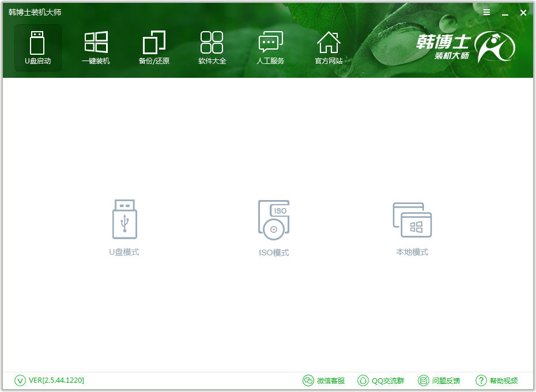Click the 韩博士 装机大师 logo
The width and height of the screenshot is (536, 392).
click(466, 47)
